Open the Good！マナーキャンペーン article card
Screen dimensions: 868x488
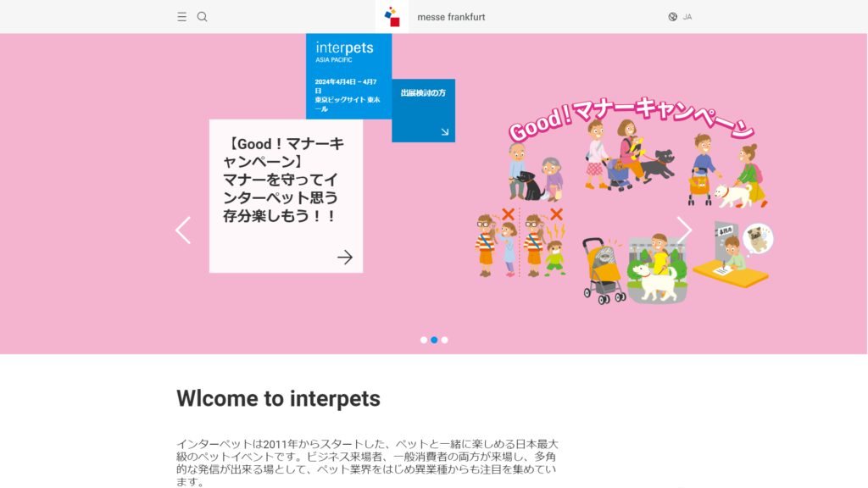[287, 196]
